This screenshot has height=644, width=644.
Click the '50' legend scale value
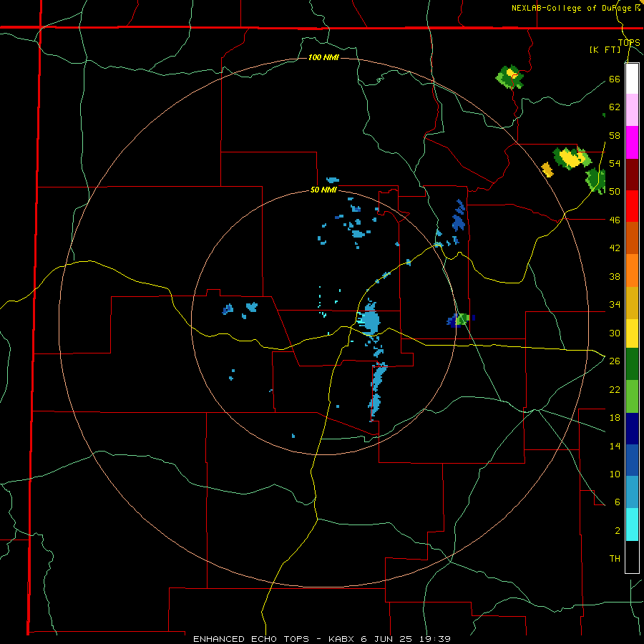point(615,192)
